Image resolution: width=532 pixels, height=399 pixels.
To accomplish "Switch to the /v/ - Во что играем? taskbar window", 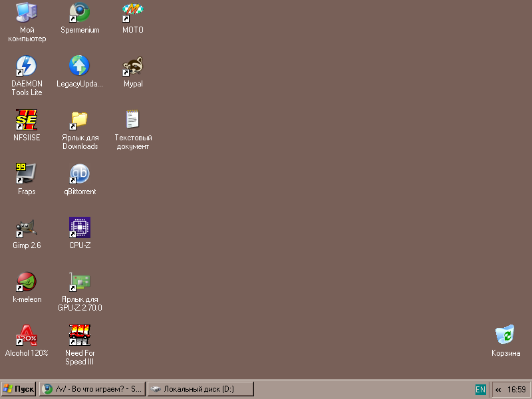I will click(x=92, y=389).
